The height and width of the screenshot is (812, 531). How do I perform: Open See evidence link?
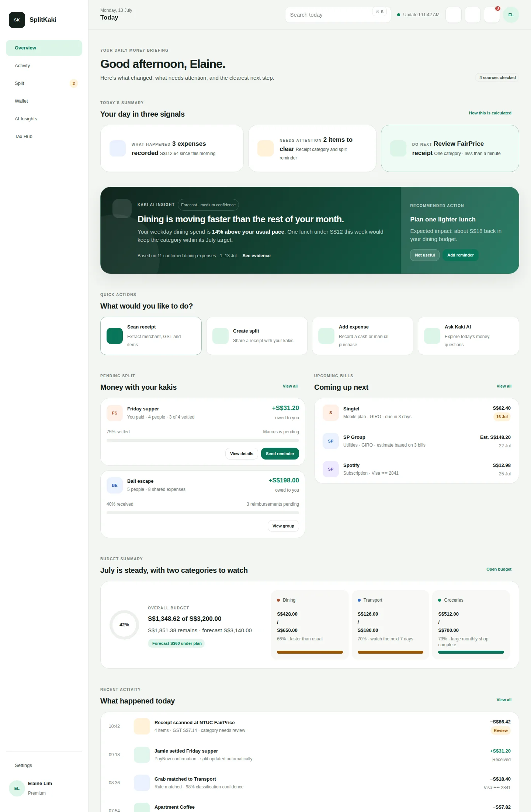pyautogui.click(x=257, y=256)
